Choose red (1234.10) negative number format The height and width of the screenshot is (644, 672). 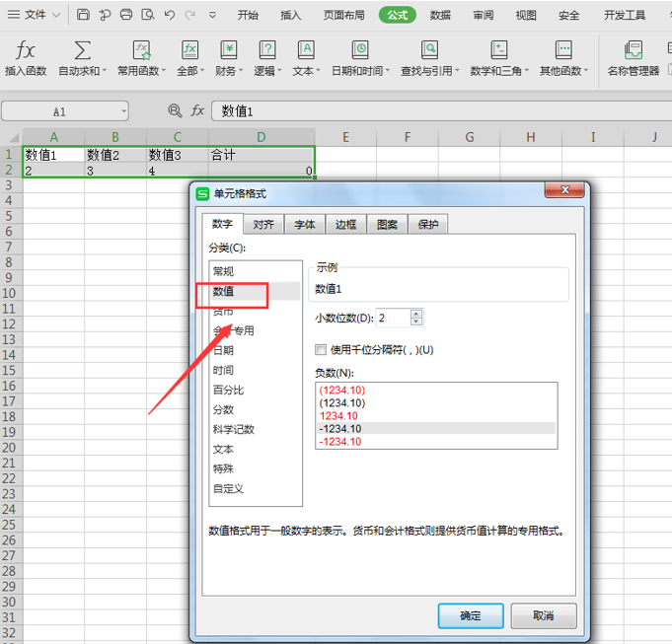tap(436, 391)
